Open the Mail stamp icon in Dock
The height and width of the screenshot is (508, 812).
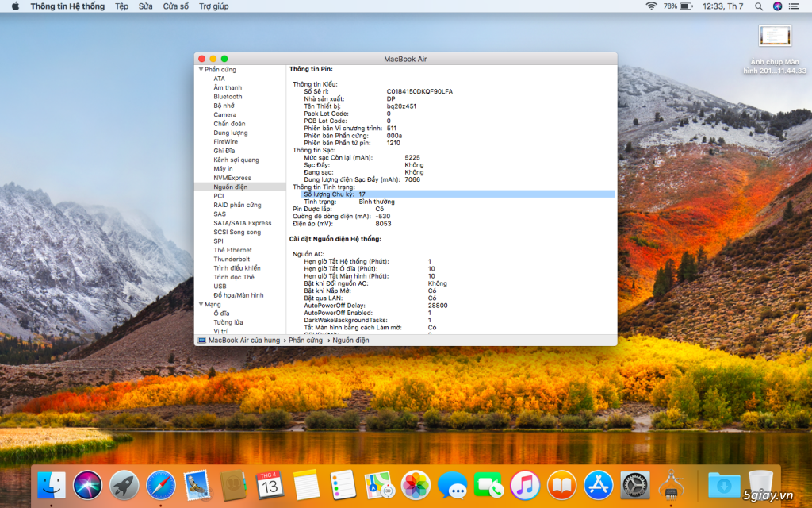click(x=197, y=485)
